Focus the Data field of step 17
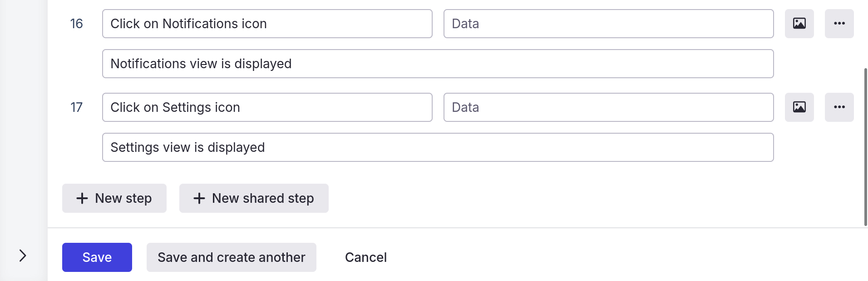 coord(608,107)
